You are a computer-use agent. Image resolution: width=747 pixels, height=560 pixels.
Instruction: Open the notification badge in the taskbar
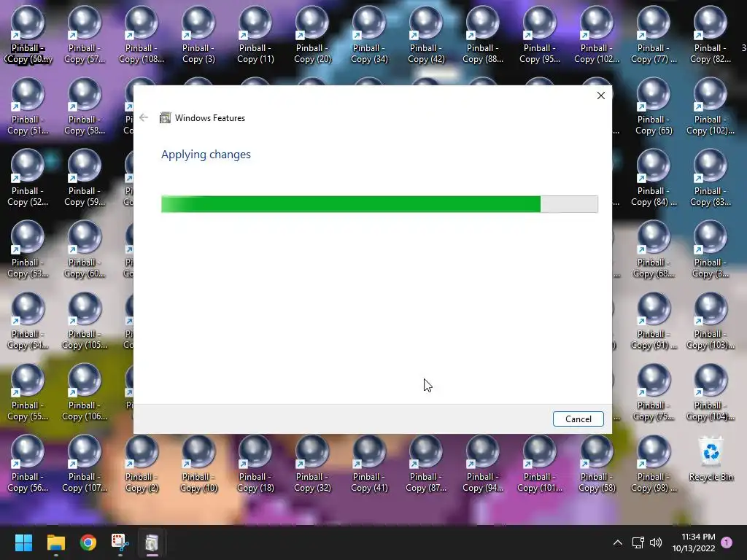click(727, 542)
